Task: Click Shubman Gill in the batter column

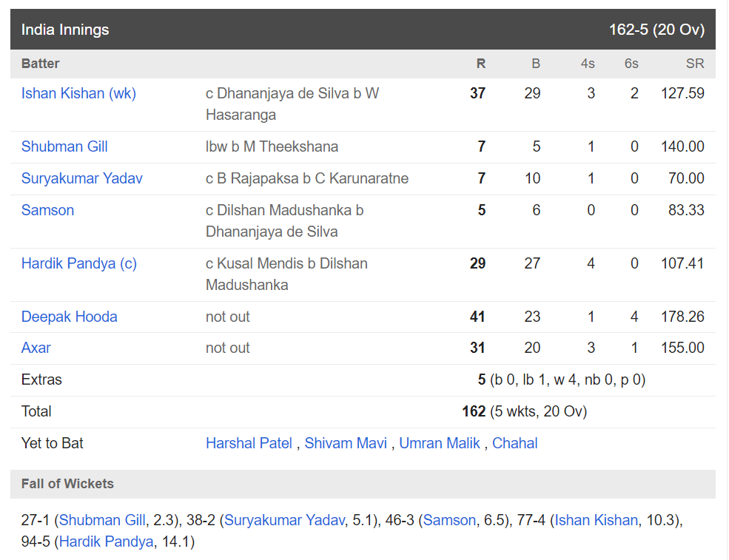Action: pyautogui.click(x=64, y=146)
